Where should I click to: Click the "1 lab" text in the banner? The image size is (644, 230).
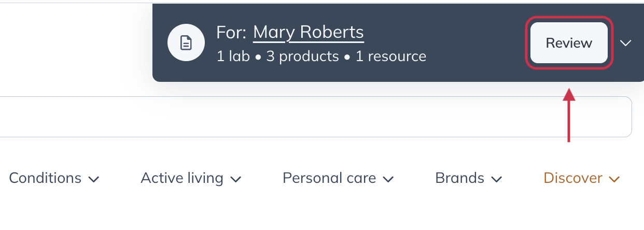click(x=233, y=56)
